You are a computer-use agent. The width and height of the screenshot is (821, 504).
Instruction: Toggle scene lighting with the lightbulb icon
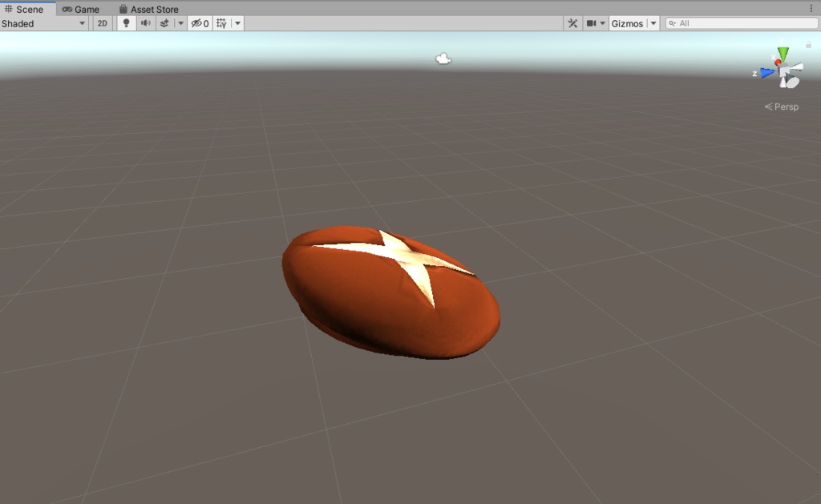[126, 23]
